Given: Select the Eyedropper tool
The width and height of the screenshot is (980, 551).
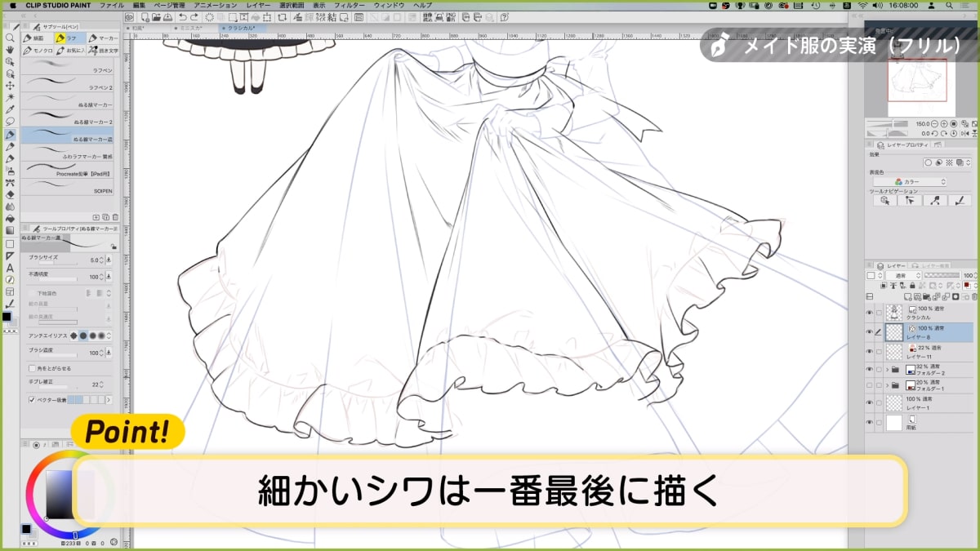Looking at the screenshot, I should 9,109.
